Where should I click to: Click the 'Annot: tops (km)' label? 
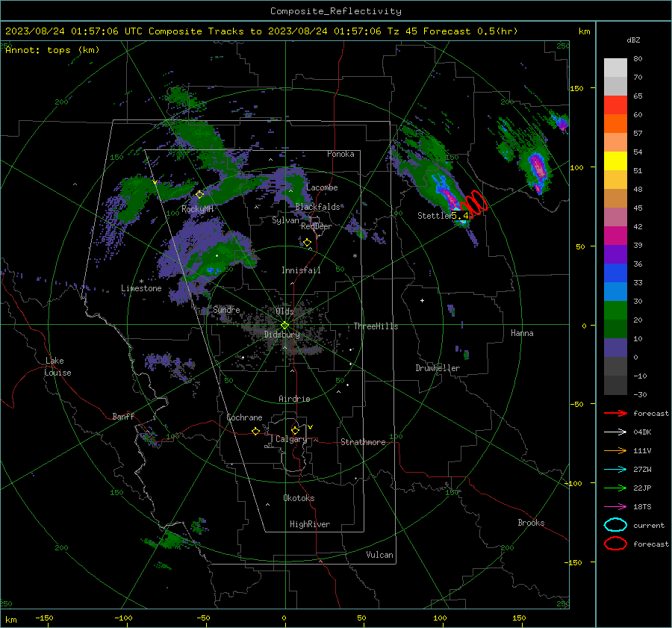point(52,50)
